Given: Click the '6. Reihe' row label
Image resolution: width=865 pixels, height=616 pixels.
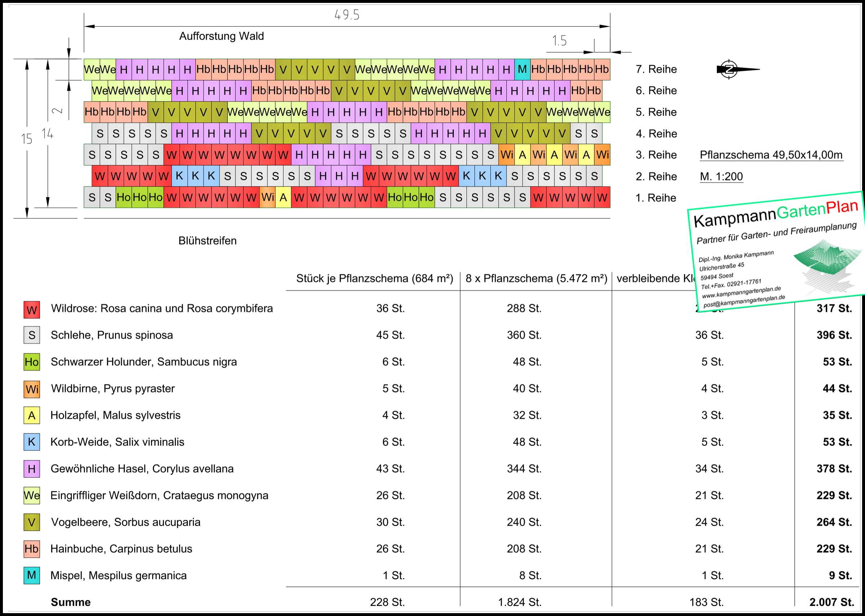Looking at the screenshot, I should pyautogui.click(x=656, y=91).
